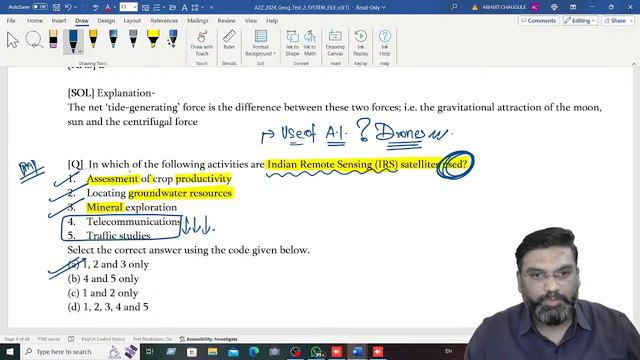Click the diamond premium icon
The height and width of the screenshot is (360, 640).
tap(554, 7)
